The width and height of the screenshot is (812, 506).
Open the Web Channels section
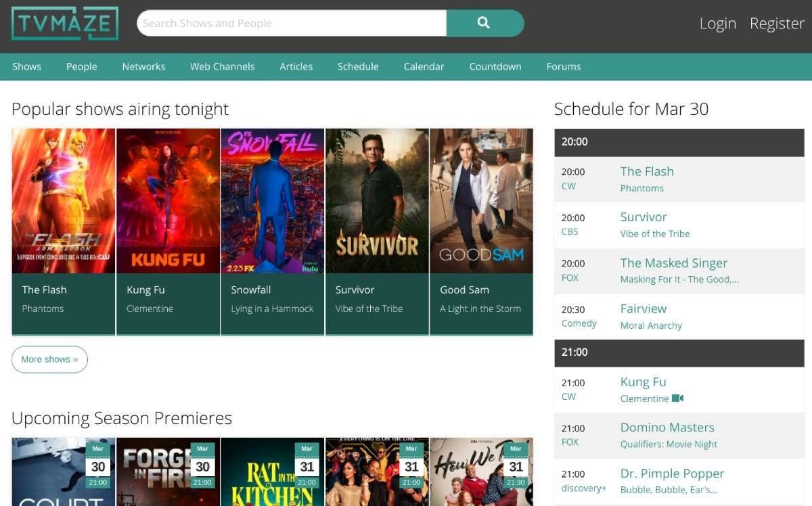222,66
